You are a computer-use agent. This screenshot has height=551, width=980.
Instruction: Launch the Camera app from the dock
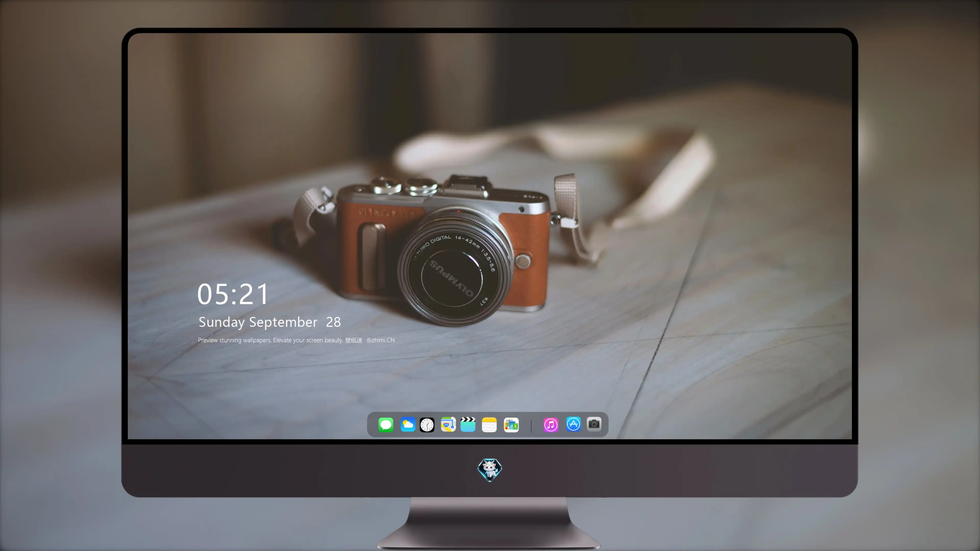[x=594, y=424]
